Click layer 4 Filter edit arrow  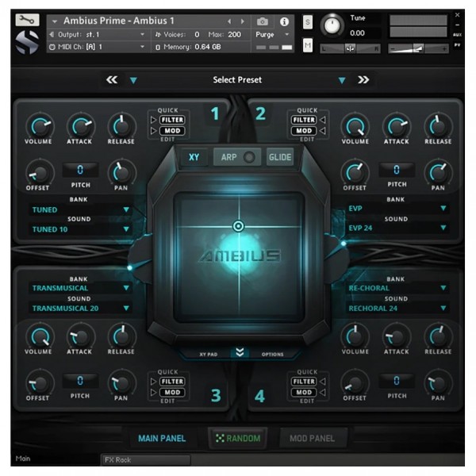point(323,382)
